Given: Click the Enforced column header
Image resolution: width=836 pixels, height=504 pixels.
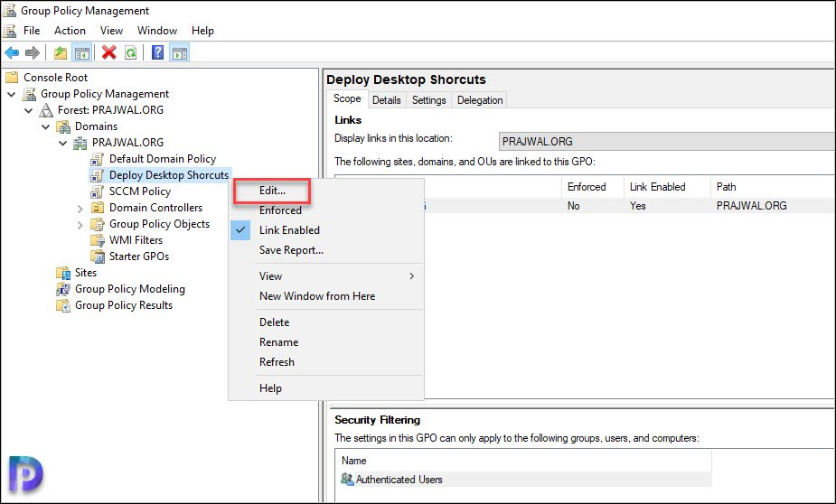Looking at the screenshot, I should click(x=592, y=187).
